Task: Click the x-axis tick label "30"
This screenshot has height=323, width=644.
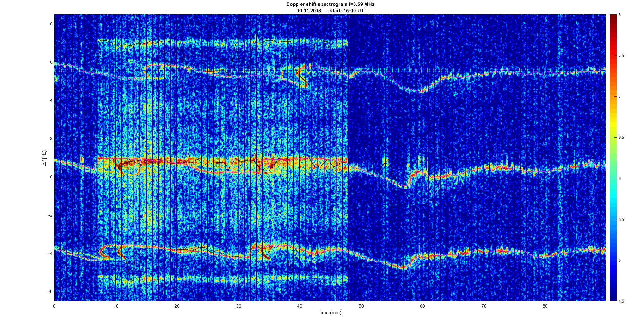Action: pos(238,306)
